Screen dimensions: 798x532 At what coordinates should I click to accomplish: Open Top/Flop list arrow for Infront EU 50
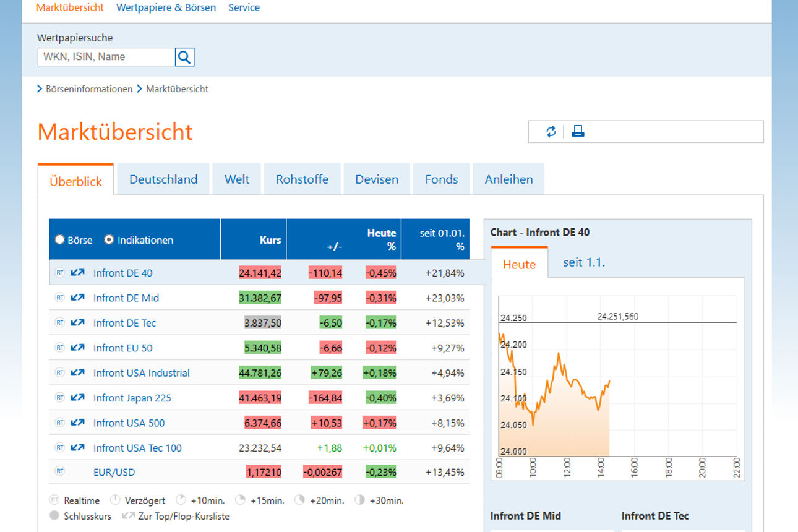point(77,348)
